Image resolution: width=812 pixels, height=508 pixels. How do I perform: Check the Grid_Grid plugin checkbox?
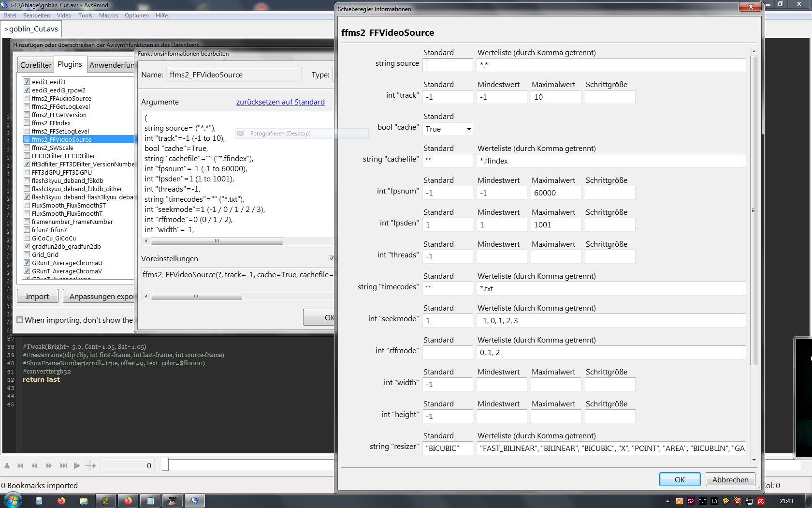pos(27,254)
